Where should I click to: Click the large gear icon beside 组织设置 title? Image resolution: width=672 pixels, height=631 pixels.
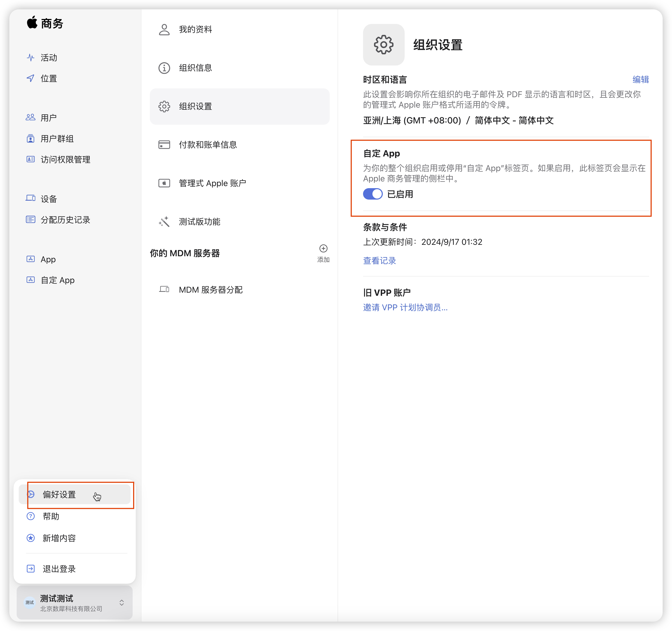tap(384, 45)
